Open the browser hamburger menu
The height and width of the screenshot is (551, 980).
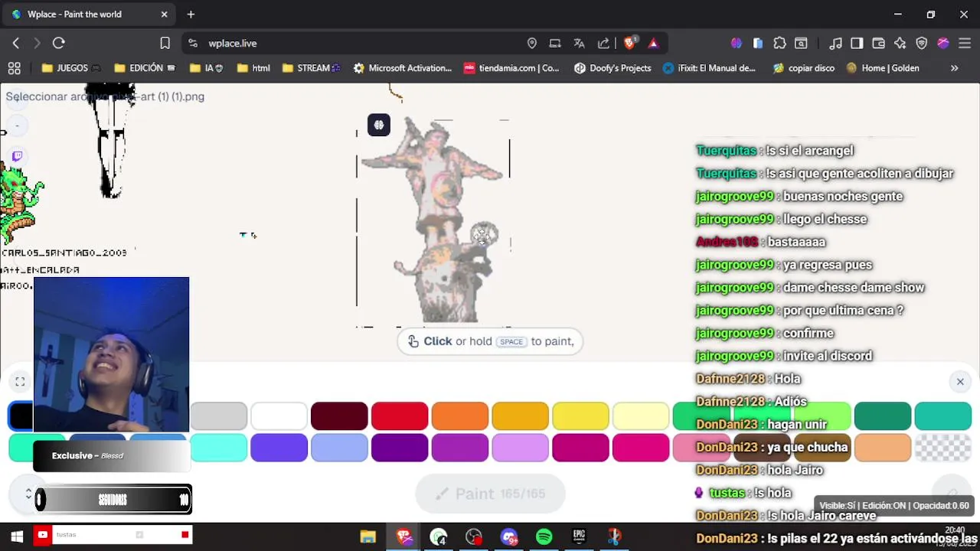(x=965, y=44)
